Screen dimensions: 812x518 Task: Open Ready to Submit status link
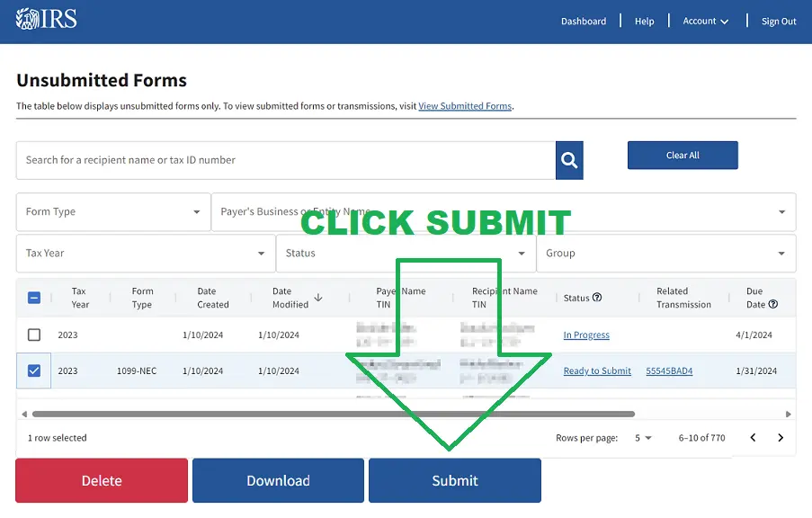597,371
